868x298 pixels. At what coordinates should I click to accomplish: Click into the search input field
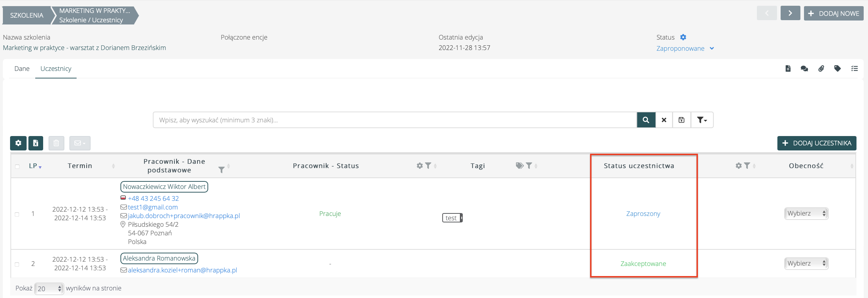[394, 120]
